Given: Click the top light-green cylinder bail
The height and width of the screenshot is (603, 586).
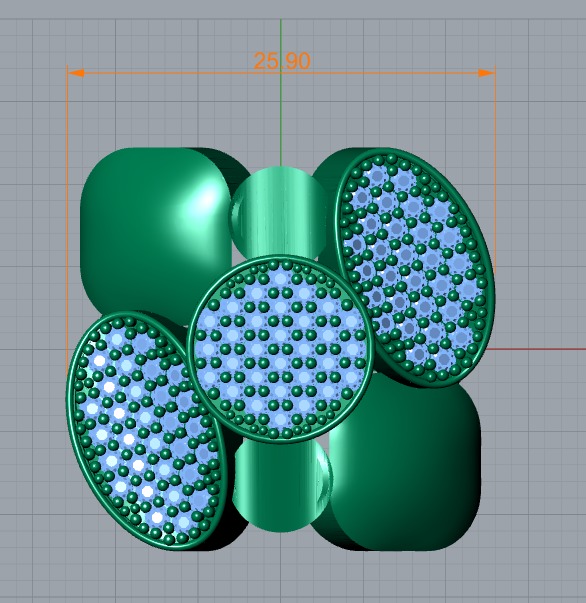Looking at the screenshot, I should [x=280, y=212].
